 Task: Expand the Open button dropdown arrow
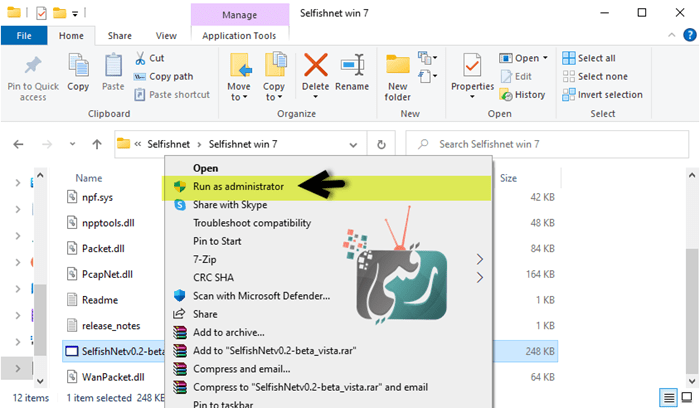coord(545,58)
